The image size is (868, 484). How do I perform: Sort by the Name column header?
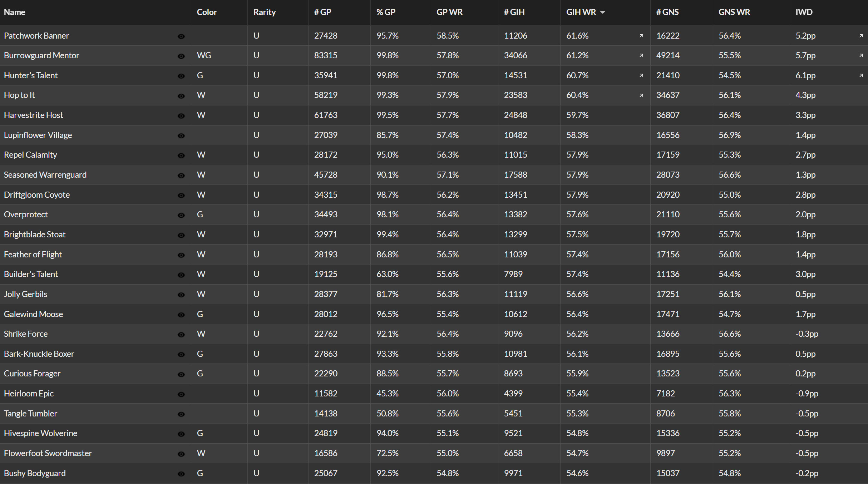click(x=14, y=12)
